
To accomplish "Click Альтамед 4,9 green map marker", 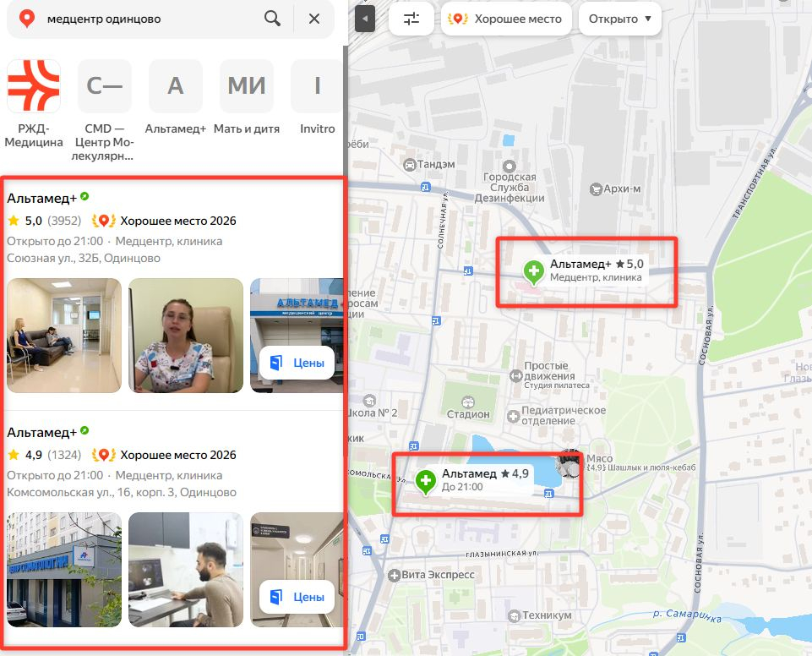I will pos(426,481).
